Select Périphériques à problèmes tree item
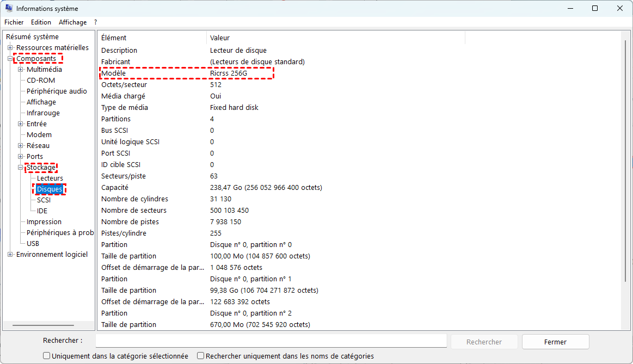633x364 pixels. pyautogui.click(x=60, y=233)
